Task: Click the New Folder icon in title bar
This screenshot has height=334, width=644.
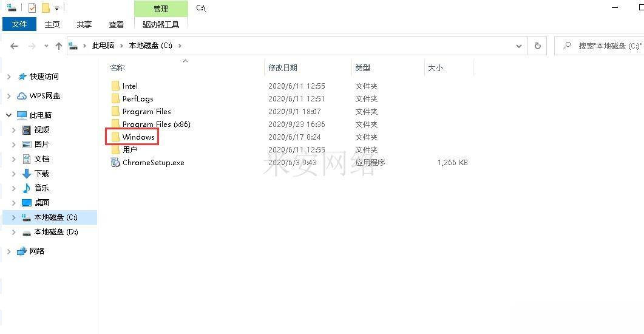Action: coord(46,8)
